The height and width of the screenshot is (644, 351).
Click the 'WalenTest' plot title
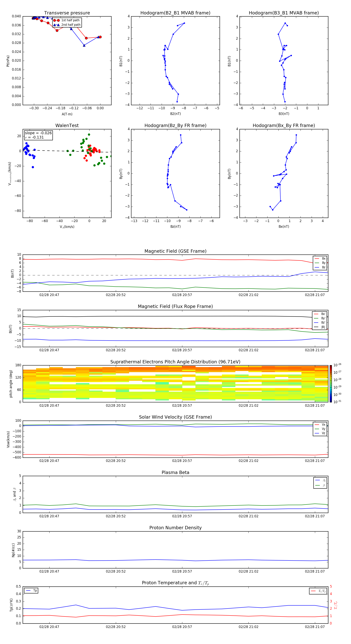[x=67, y=125]
